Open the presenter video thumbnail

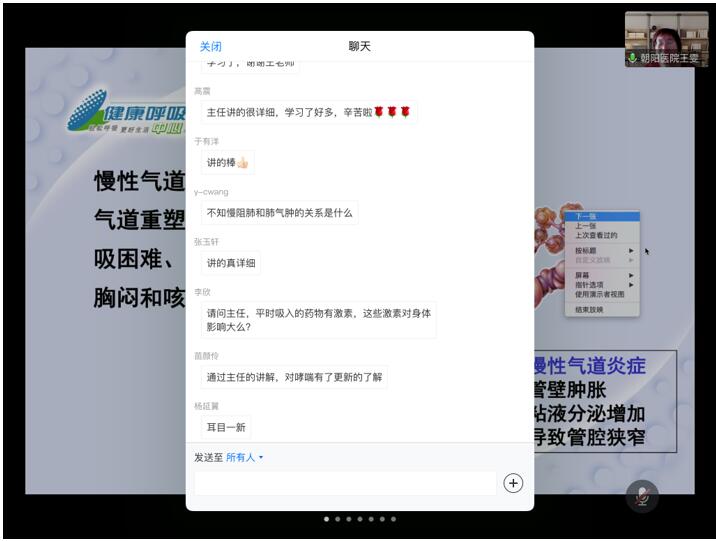666,39
